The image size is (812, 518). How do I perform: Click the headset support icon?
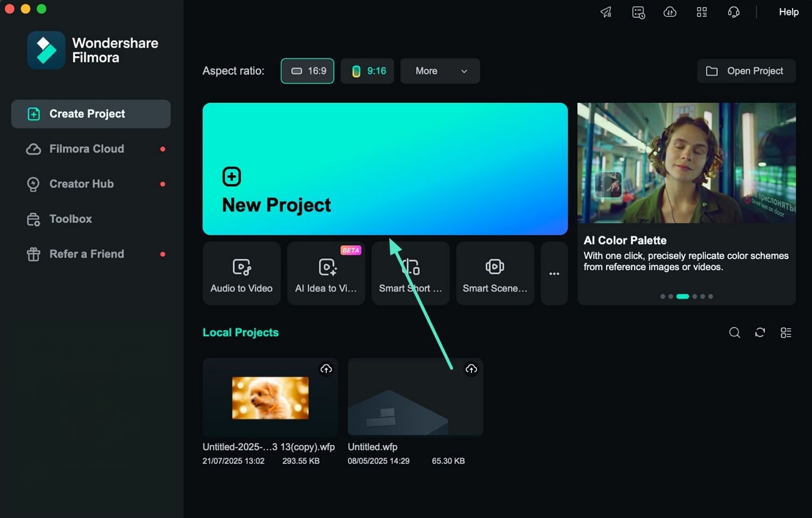734,12
